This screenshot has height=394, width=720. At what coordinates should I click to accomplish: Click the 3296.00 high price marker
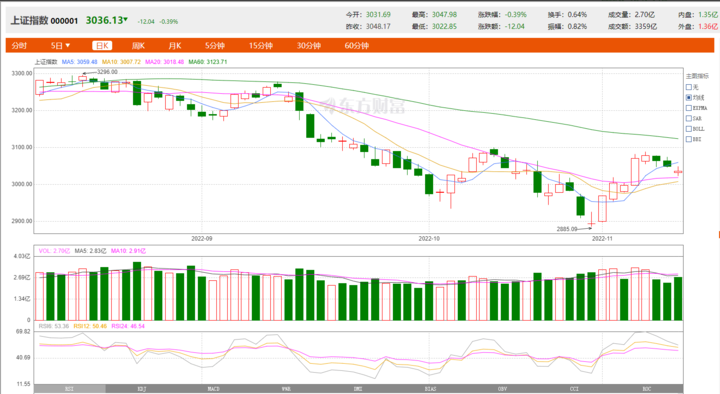[107, 72]
